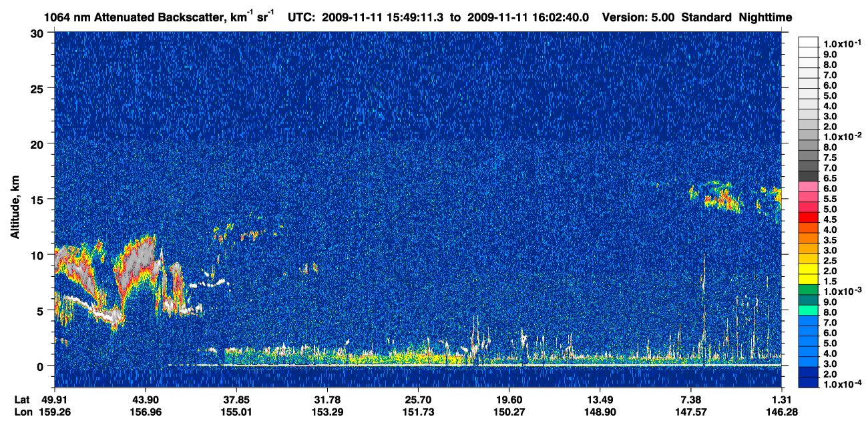Click the longitude value '155.01'
Viewport: 868px width, 445px height.
click(x=236, y=412)
